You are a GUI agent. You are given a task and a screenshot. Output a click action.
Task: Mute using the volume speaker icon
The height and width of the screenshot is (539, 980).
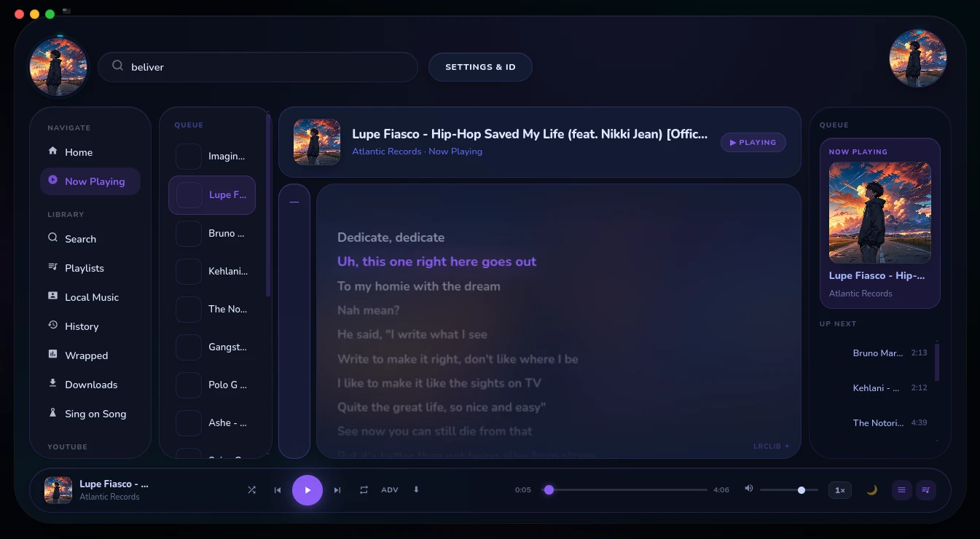click(x=748, y=489)
